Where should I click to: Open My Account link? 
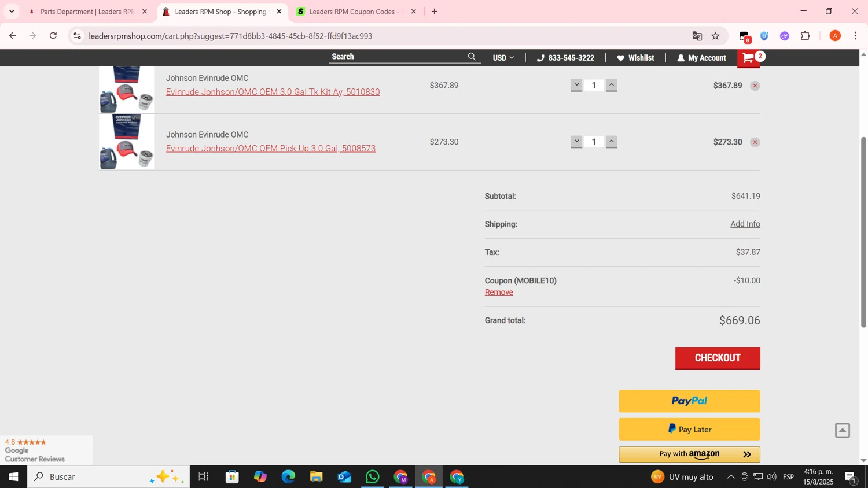(701, 58)
